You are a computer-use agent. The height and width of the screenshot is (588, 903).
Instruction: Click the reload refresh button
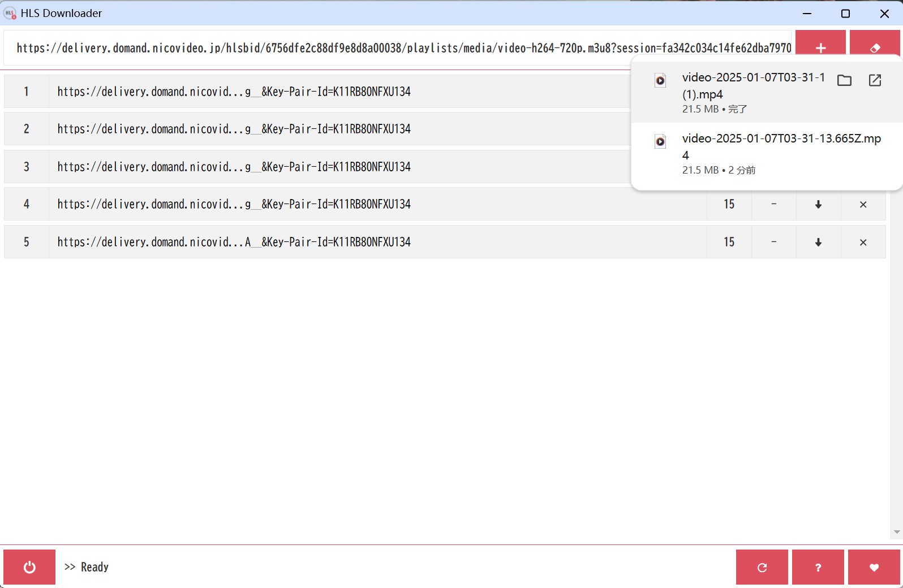[762, 567]
